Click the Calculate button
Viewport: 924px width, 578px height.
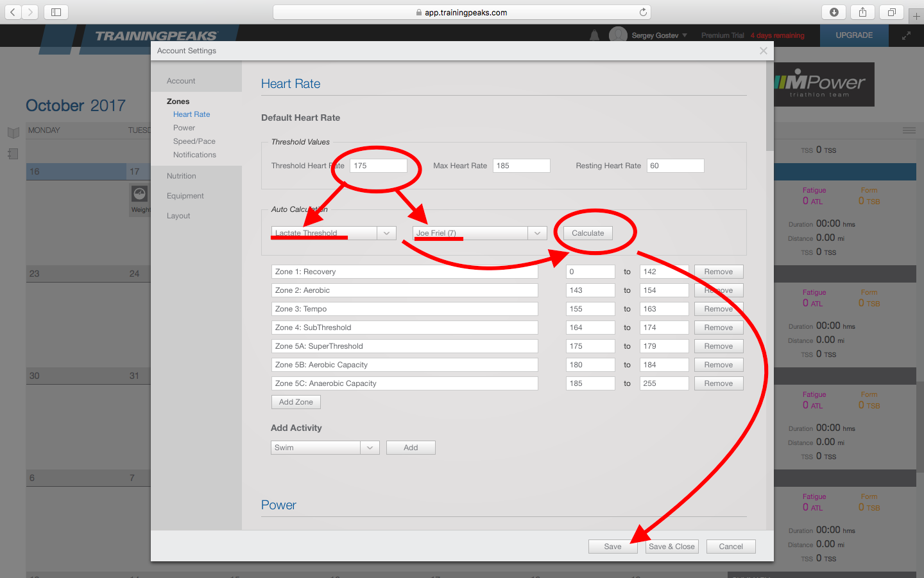click(x=588, y=233)
